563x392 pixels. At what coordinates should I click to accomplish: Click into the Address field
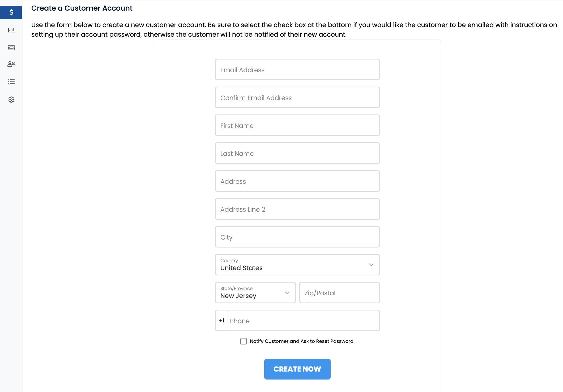297,181
